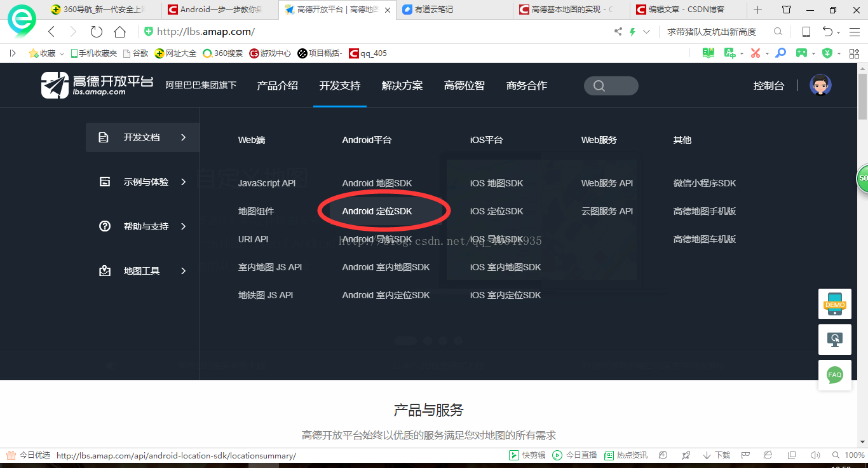The width and height of the screenshot is (868, 468).
Task: Click the green lightning speed-mode icon
Action: (x=632, y=32)
